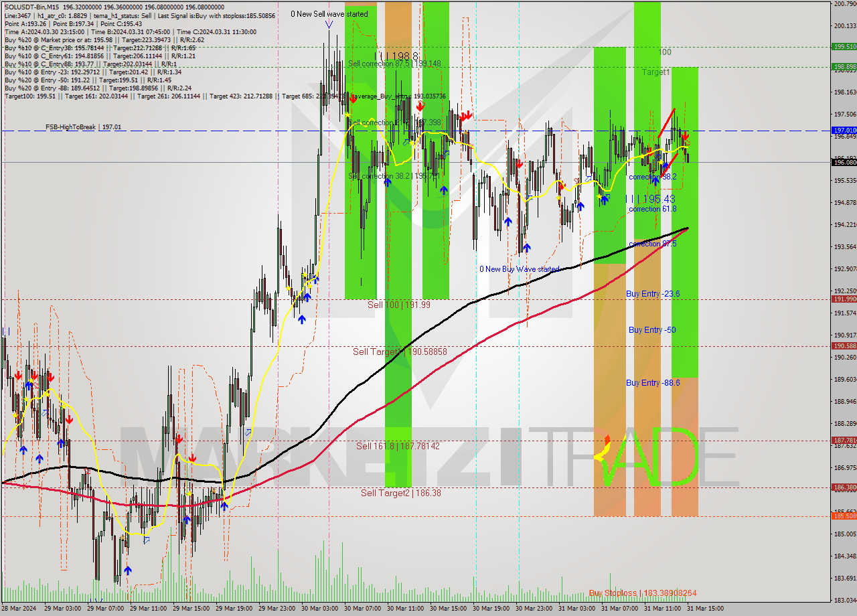857x616 pixels.
Task: Click the '29 Mar 15:00' time axis label
Action: coord(191,609)
